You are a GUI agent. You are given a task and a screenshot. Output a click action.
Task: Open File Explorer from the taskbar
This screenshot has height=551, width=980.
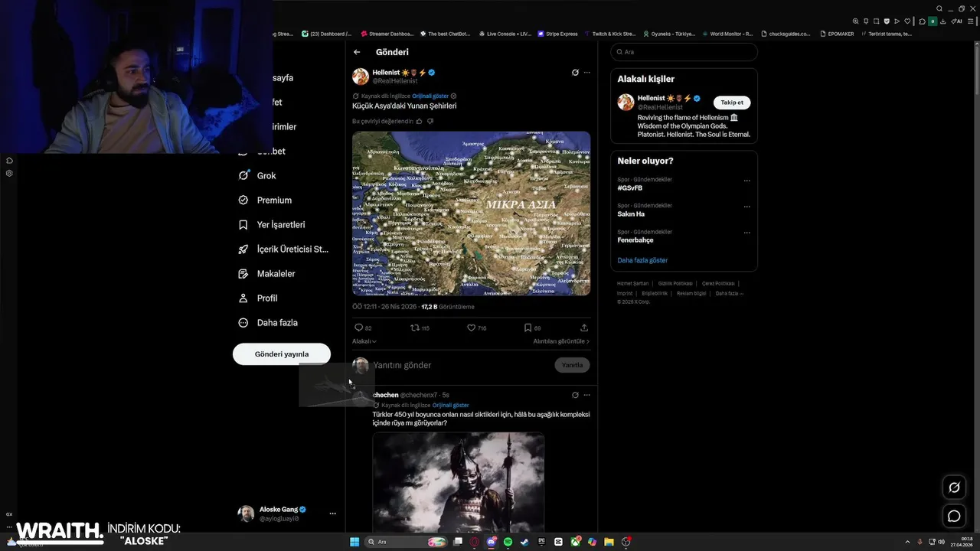click(609, 542)
